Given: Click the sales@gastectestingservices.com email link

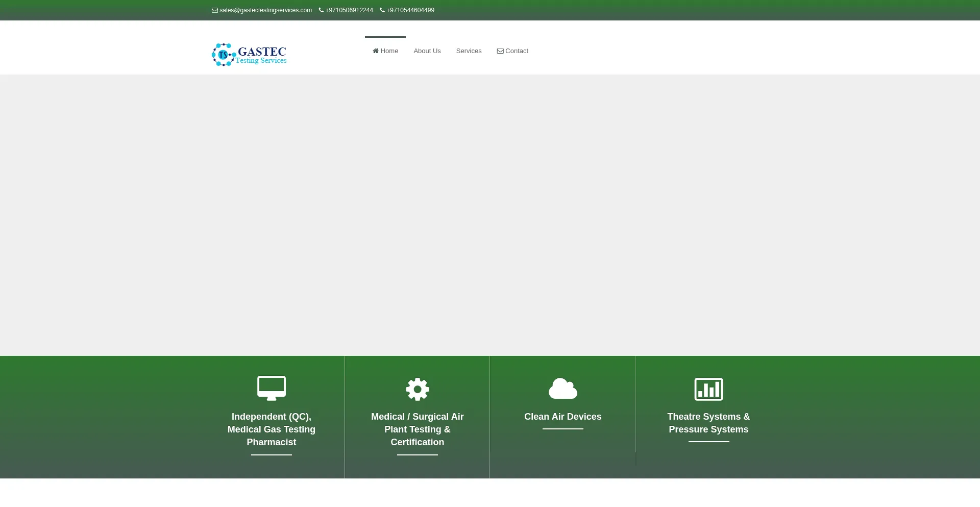Looking at the screenshot, I should pyautogui.click(x=265, y=10).
